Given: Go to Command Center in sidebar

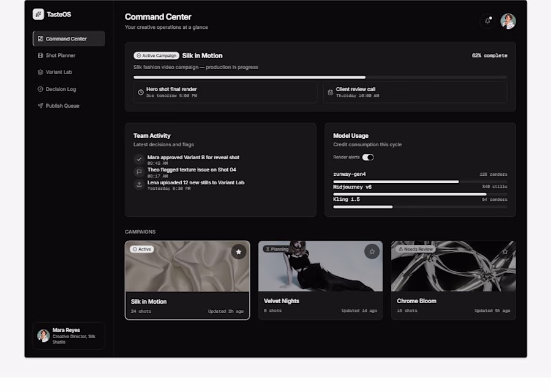Looking at the screenshot, I should tap(69, 39).
